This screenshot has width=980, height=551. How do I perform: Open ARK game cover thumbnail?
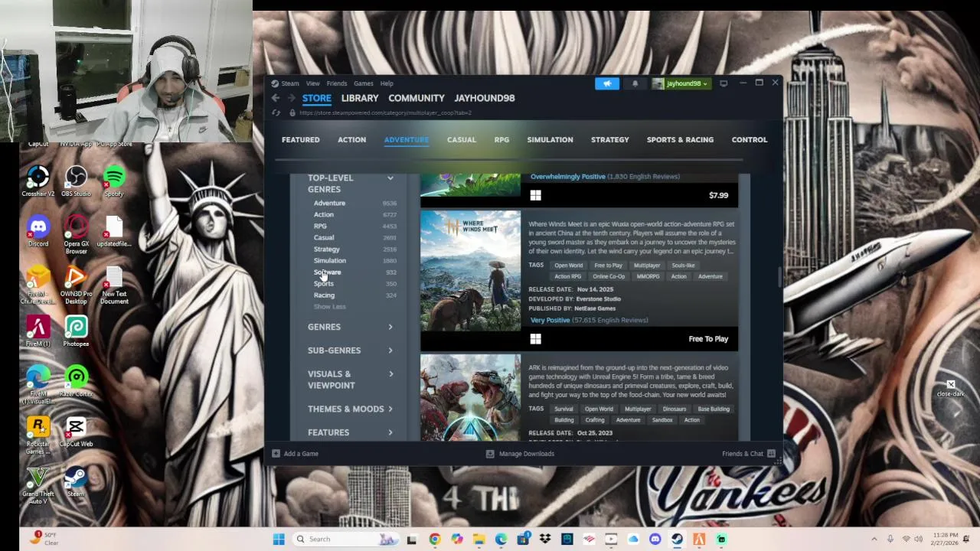(x=470, y=397)
